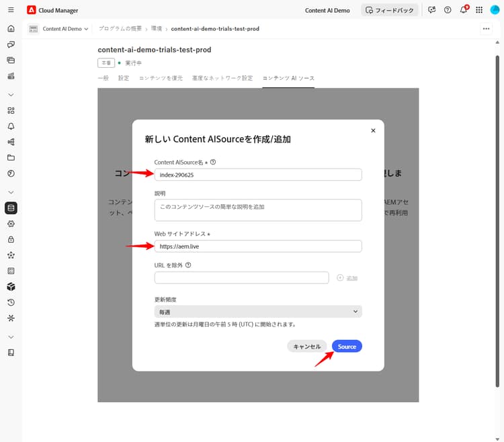Click the URL を除外 input field

point(242,277)
